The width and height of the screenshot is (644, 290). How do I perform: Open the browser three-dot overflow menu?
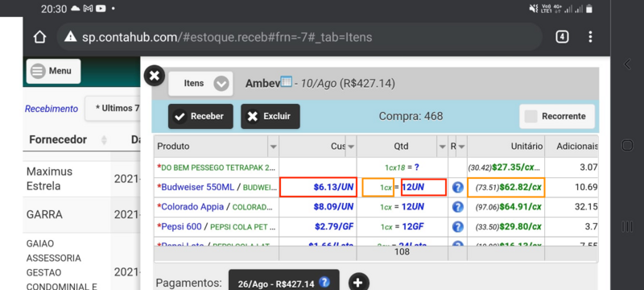point(590,37)
